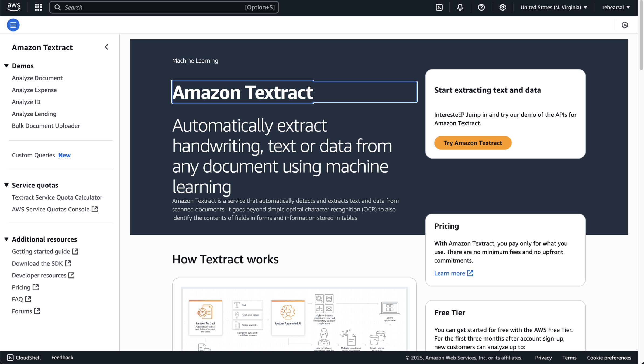Click in the top Search field
The image size is (644, 364).
click(x=154, y=7)
